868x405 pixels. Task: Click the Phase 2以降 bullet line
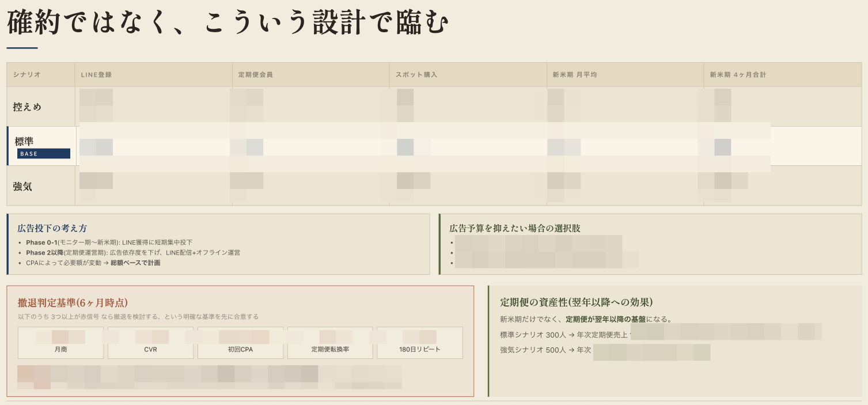click(x=133, y=252)
